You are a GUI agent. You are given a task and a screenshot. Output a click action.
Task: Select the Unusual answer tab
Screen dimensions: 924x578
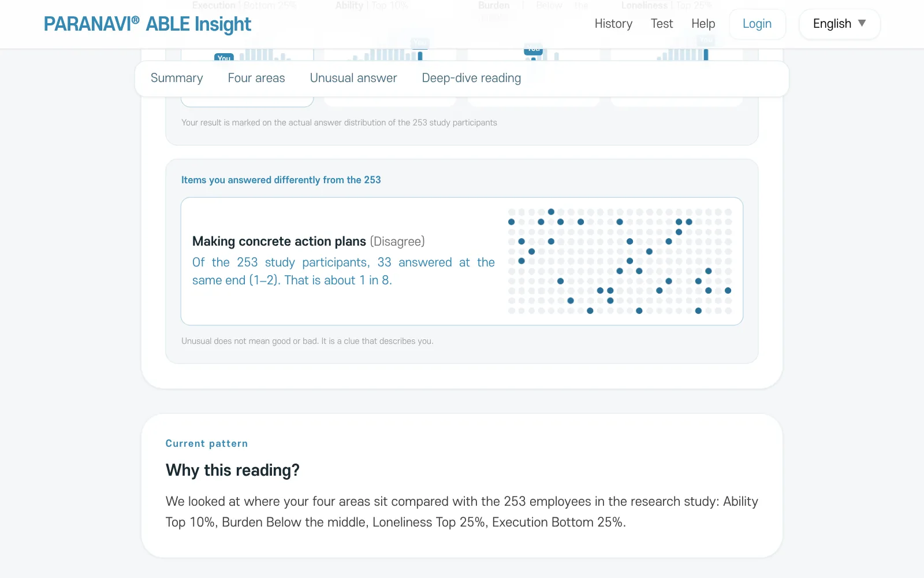coord(353,78)
